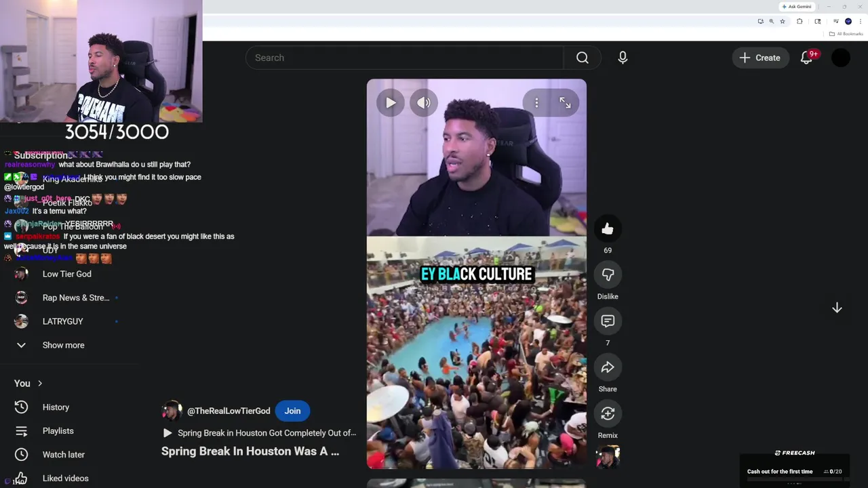Viewport: 868px width, 488px height.
Task: Go to next Short with down arrow
Action: 837,308
